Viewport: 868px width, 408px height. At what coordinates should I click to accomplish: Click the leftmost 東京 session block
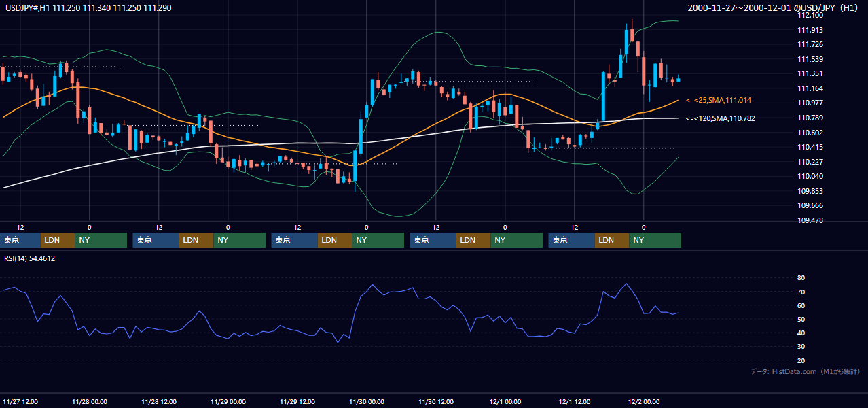pyautogui.click(x=20, y=240)
